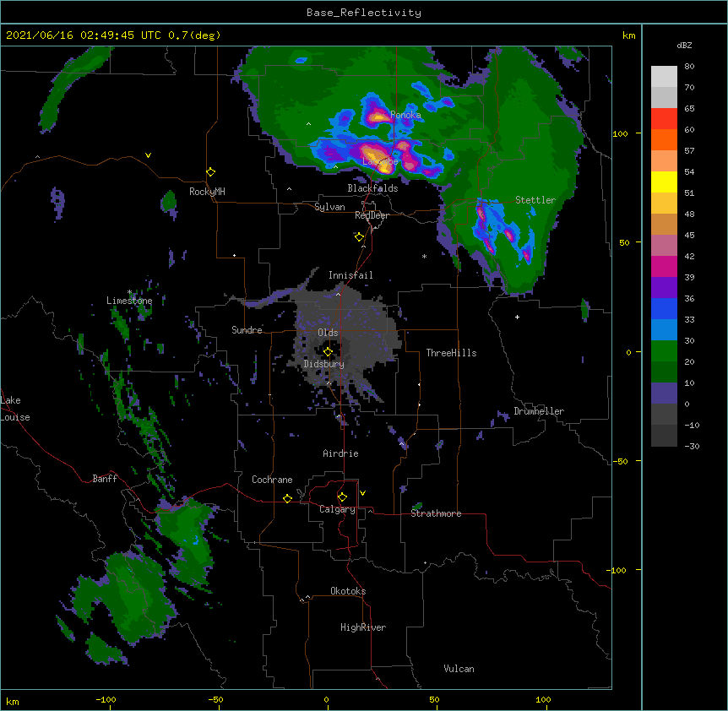
Task: Click the yellow diamond marker above Calgary label
Action: [x=342, y=497]
